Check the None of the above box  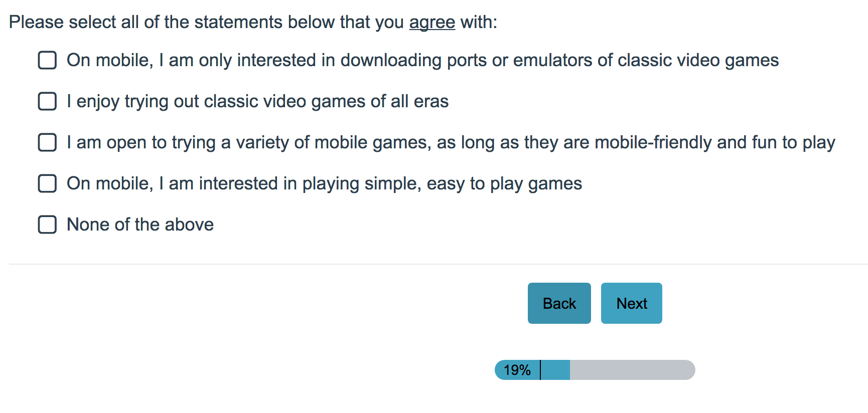coord(47,225)
